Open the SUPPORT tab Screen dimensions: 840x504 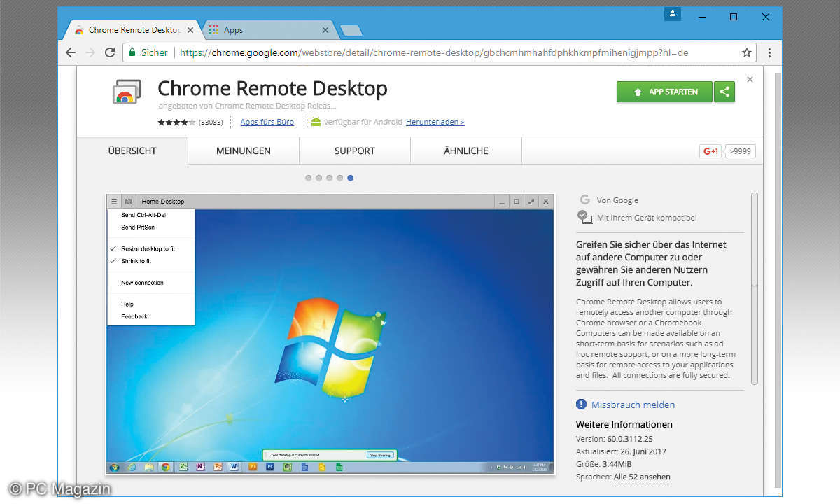(355, 150)
